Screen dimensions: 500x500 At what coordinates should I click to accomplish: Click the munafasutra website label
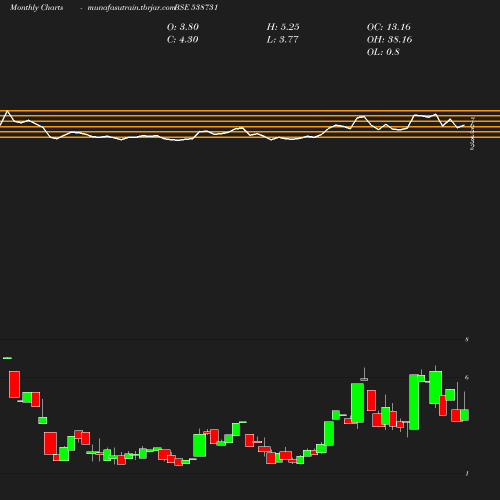point(131,7)
